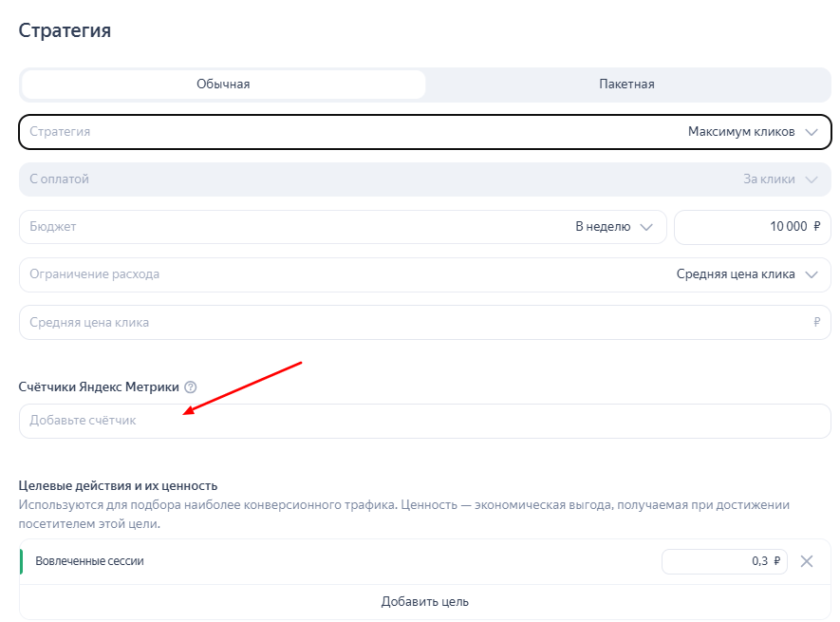Viewport: 840px width, 622px height.
Task: Select the Вовлеченные сессии goal text
Action: (89, 561)
